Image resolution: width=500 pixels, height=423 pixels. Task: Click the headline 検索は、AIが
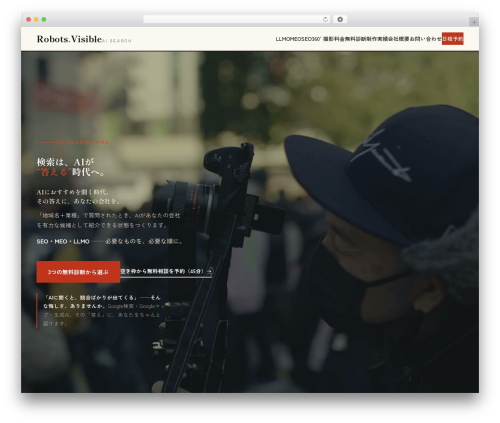[65, 162]
